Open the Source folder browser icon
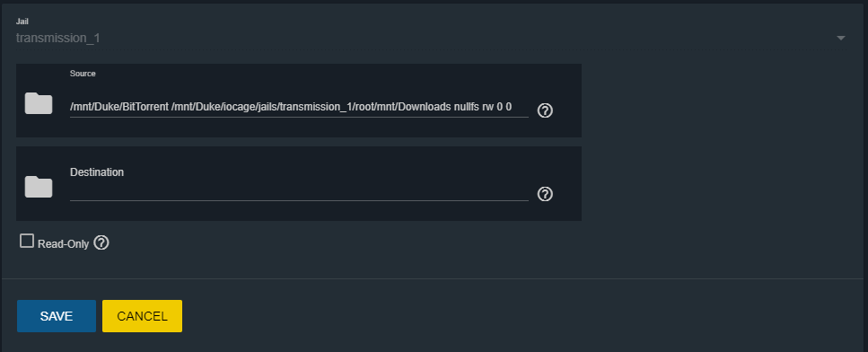 coord(39,103)
